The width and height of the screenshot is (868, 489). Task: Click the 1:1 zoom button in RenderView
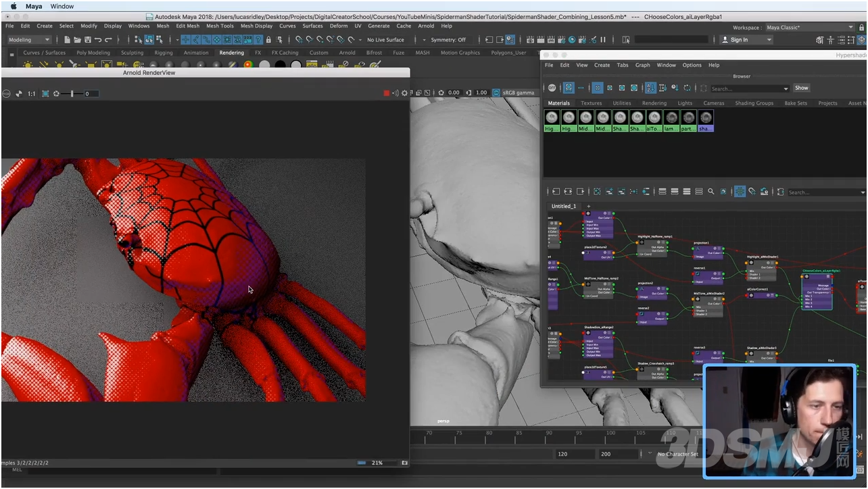[31, 93]
